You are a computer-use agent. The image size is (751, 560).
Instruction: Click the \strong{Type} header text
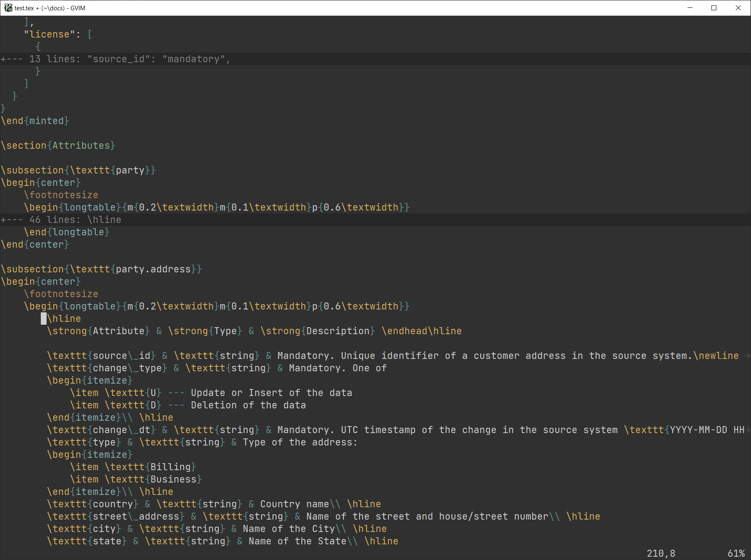pyautogui.click(x=205, y=331)
